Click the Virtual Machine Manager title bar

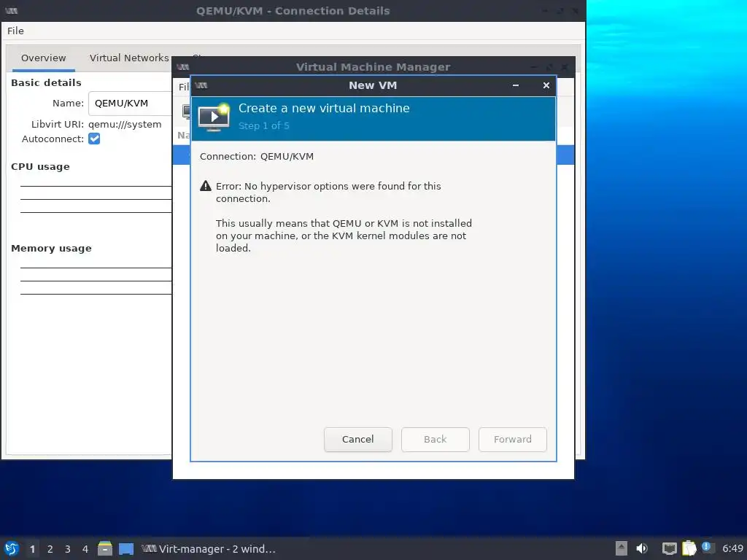373,66
